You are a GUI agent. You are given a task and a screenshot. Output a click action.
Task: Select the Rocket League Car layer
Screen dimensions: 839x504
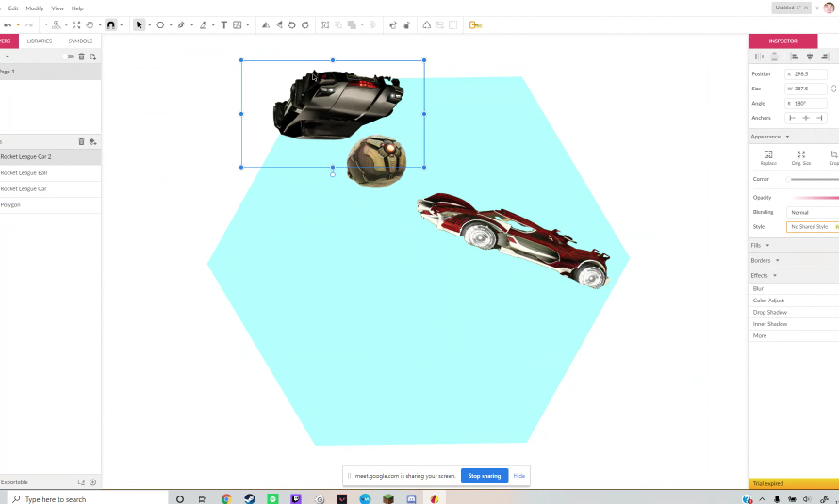pos(50,189)
